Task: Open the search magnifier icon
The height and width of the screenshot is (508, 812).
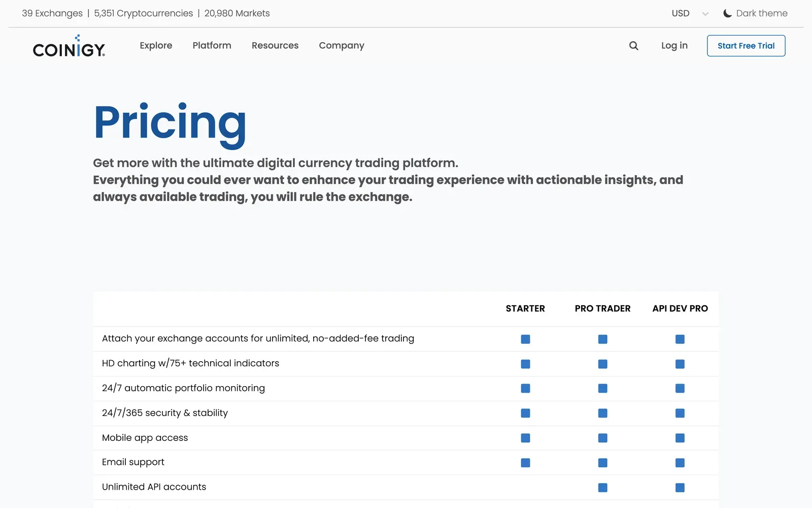Action: 633,46
